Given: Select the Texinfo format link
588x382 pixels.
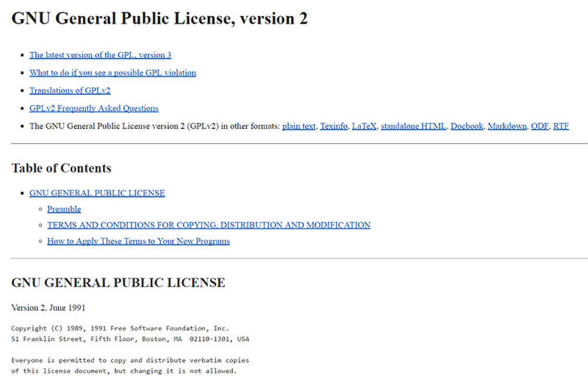Looking at the screenshot, I should click(333, 126).
